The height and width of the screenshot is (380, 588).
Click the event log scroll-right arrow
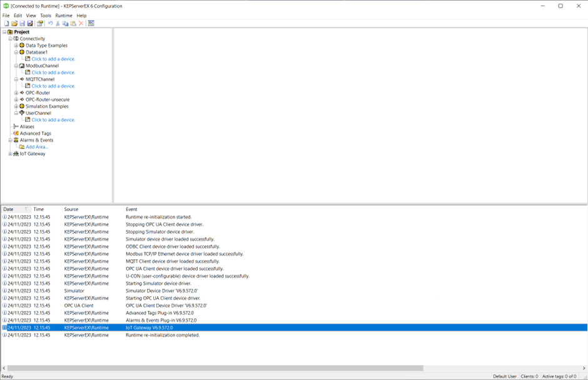584,368
